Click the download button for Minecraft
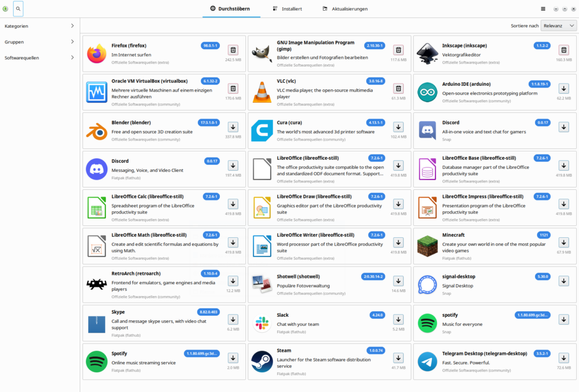Screen dimensions: 579x392 coord(564,242)
